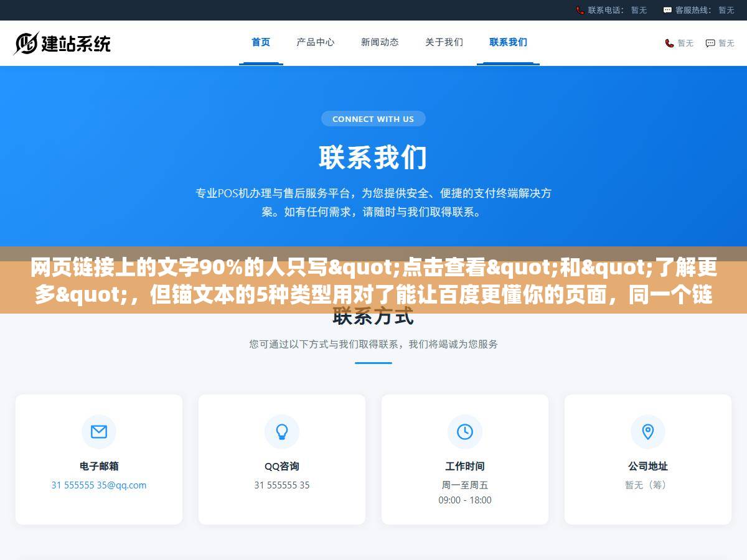The image size is (747, 560).
Task: Click the clock icon on the 工作时间 card
Action: pos(465,432)
